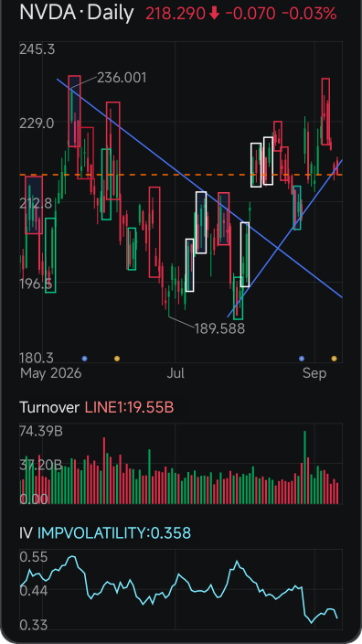Click the 74.39B turnover axis label
The width and height of the screenshot is (362, 644).
(x=41, y=432)
